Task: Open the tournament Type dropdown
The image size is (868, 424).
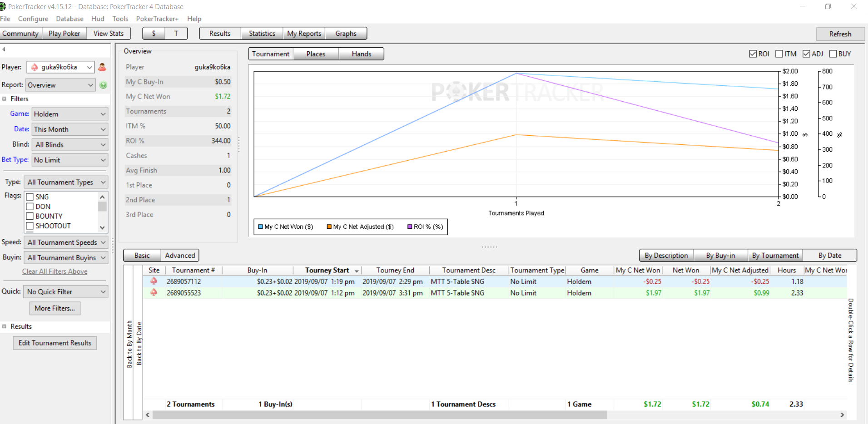Action: pyautogui.click(x=66, y=182)
